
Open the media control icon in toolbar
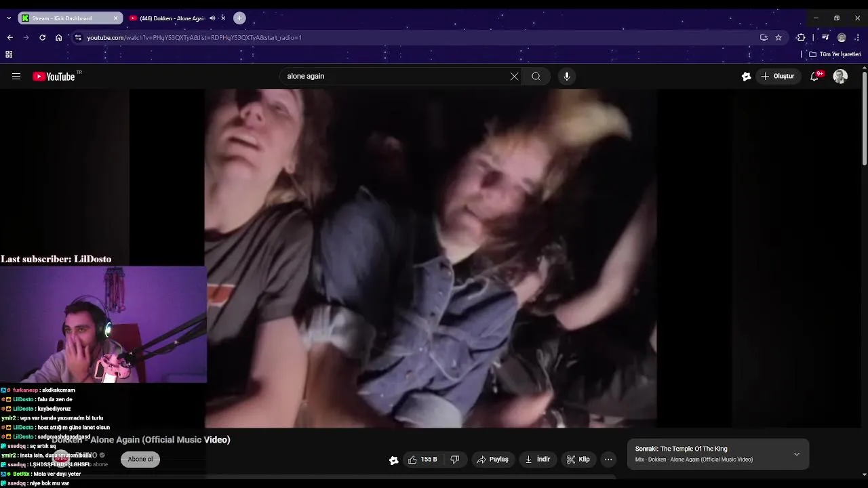click(x=825, y=37)
